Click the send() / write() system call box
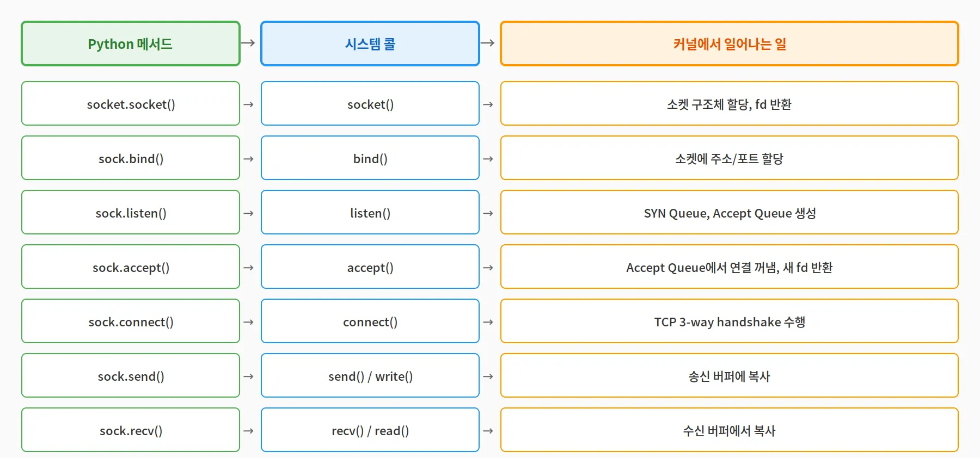The width and height of the screenshot is (980, 458). (370, 376)
